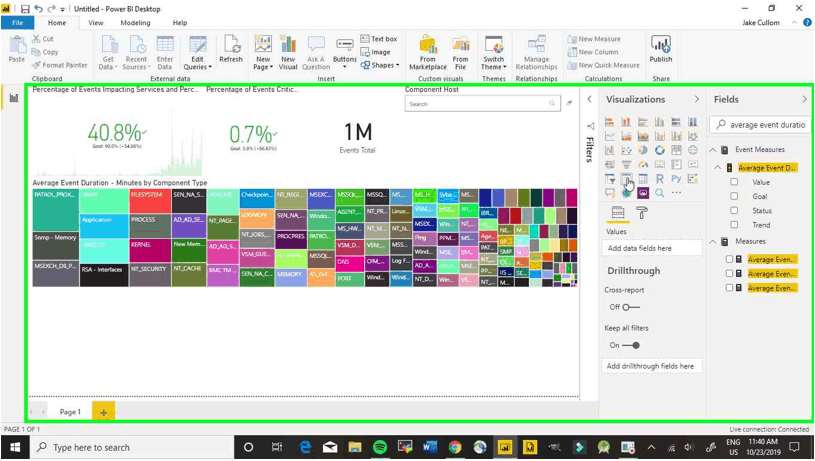Viewport: 815px width, 461px height.
Task: Open the Switch Theme dropdown
Action: click(493, 52)
